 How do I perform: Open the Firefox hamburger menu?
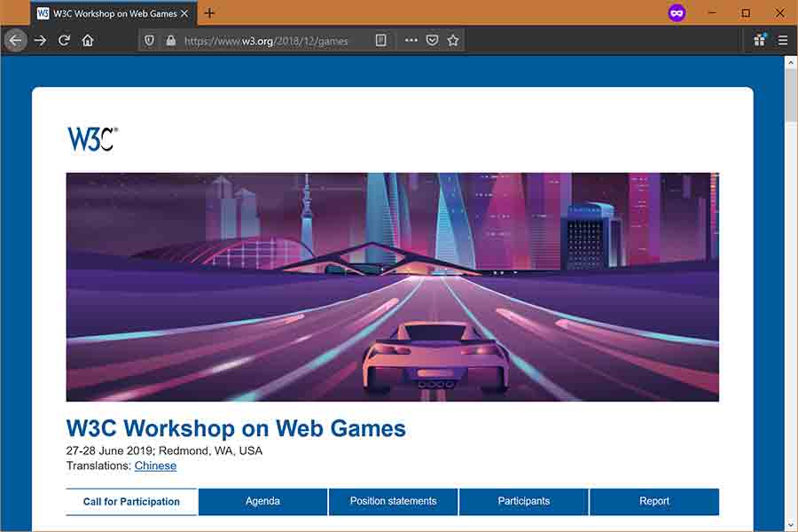[783, 40]
